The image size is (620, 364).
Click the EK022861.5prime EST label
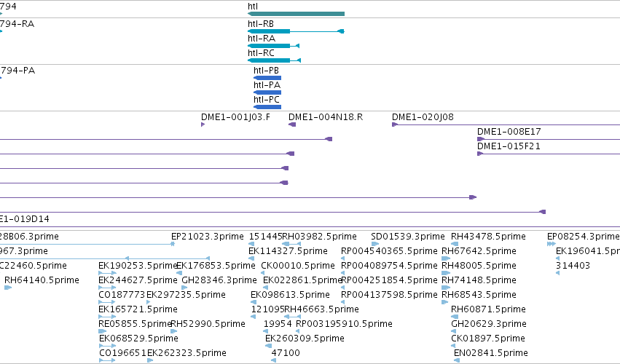click(x=302, y=280)
